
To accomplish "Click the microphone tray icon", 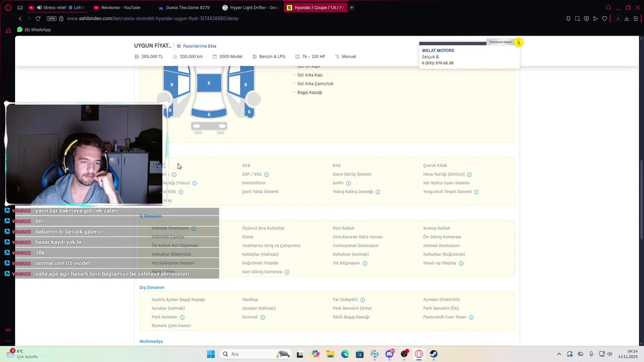I will coord(591,354).
